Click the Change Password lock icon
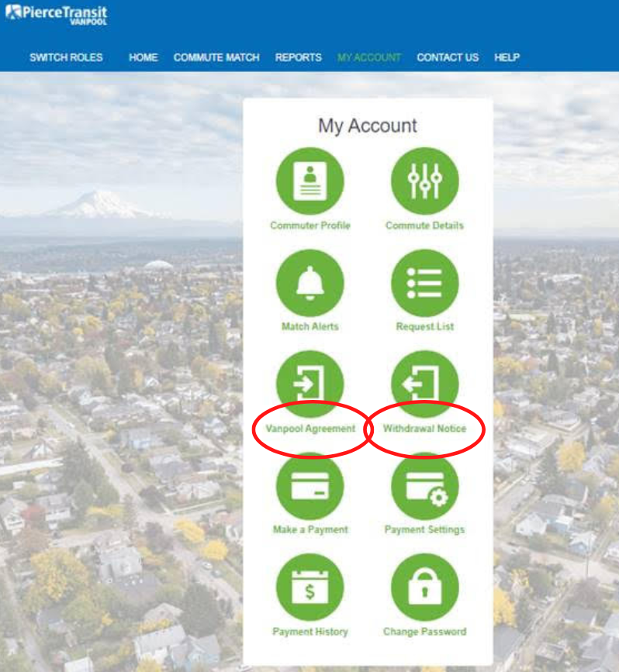This screenshot has height=672, width=619. 424,588
